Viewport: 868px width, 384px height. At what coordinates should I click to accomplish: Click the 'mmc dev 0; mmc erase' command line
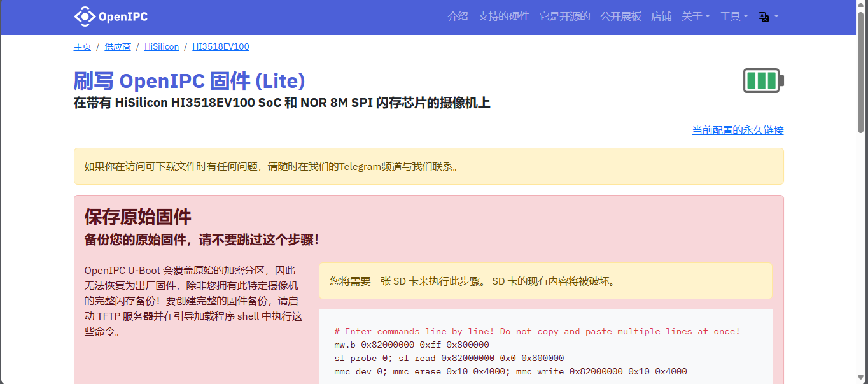[x=510, y=371]
